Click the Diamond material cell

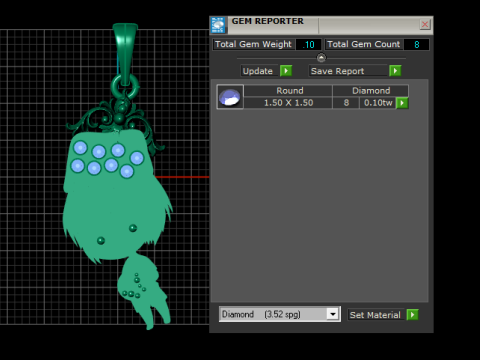tap(371, 91)
